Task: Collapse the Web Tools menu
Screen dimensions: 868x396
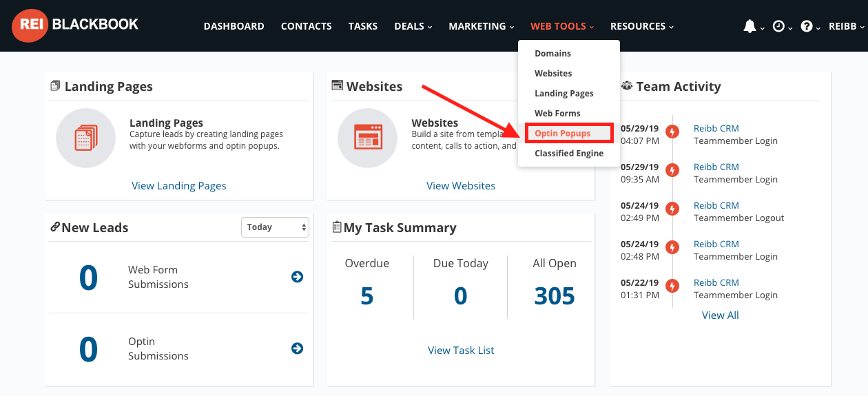Action: click(562, 26)
